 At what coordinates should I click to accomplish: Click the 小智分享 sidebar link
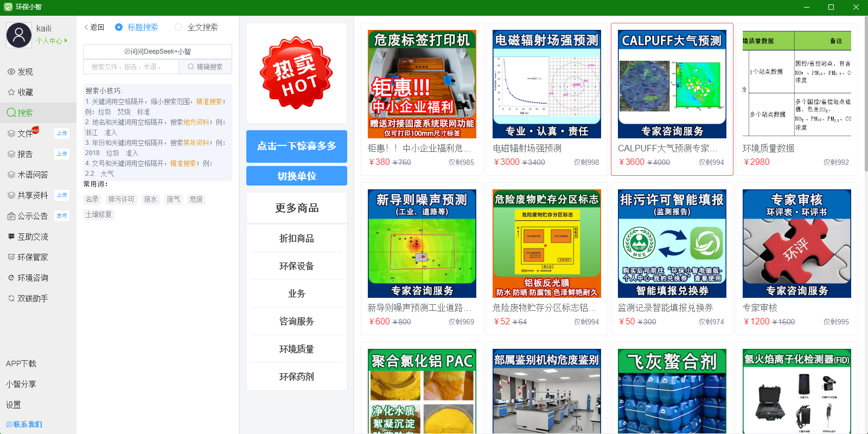coord(21,384)
